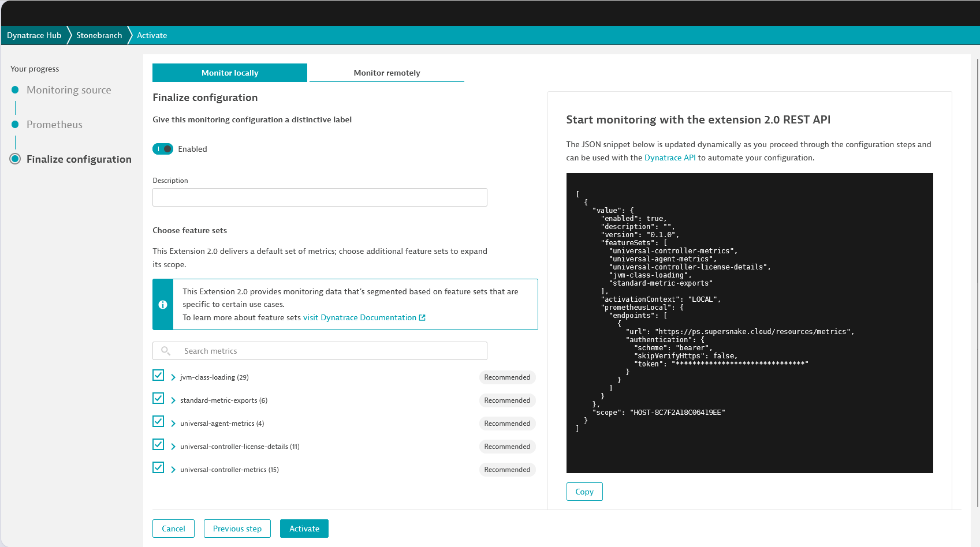Click the JSON "version": "0.1.0" line
Image resolution: width=980 pixels, height=547 pixels.
point(640,235)
